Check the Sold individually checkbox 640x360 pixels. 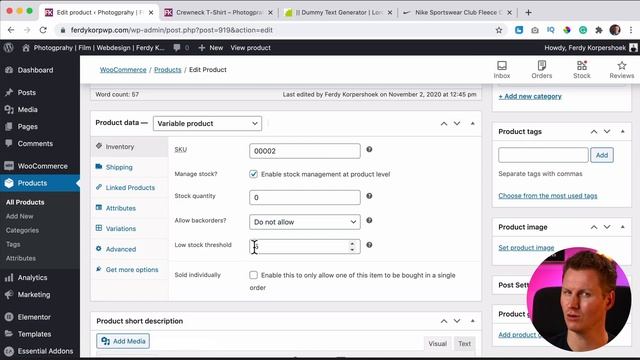tap(253, 275)
